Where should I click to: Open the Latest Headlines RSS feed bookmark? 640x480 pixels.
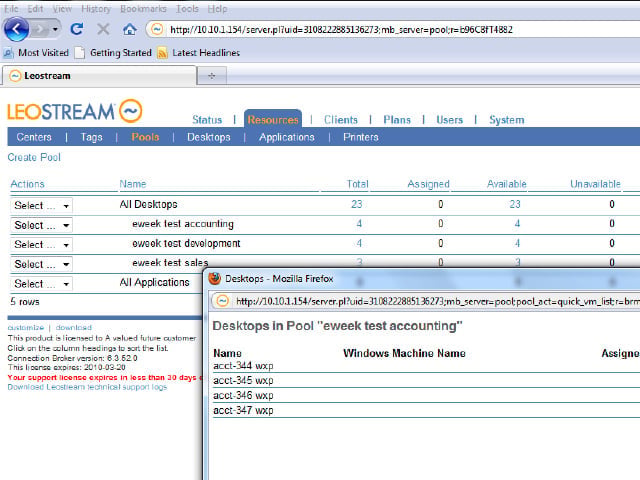click(199, 53)
